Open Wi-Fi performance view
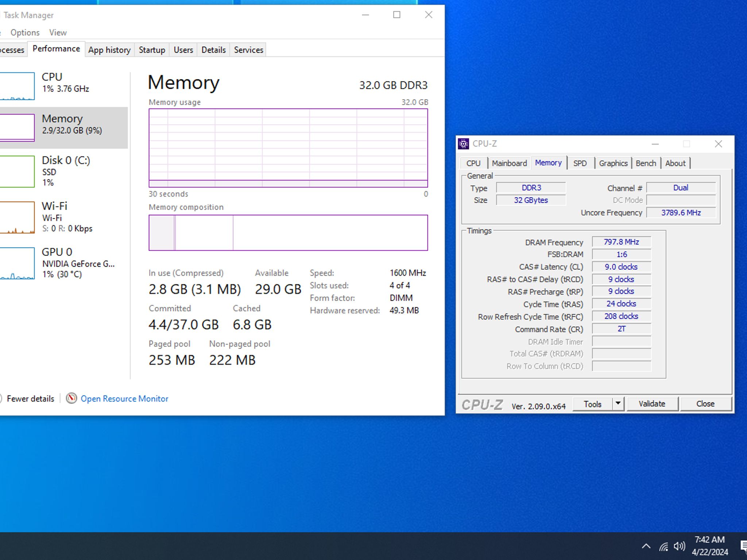This screenshot has width=747, height=560. [63, 217]
